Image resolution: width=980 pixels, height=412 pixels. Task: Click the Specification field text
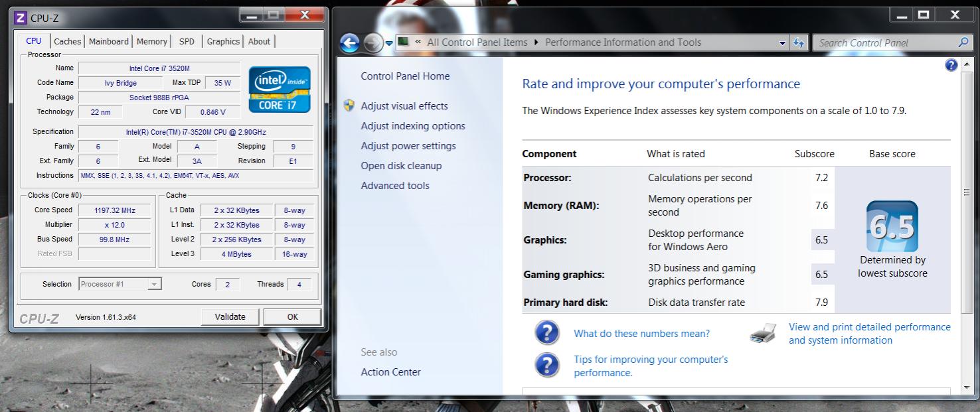196,131
